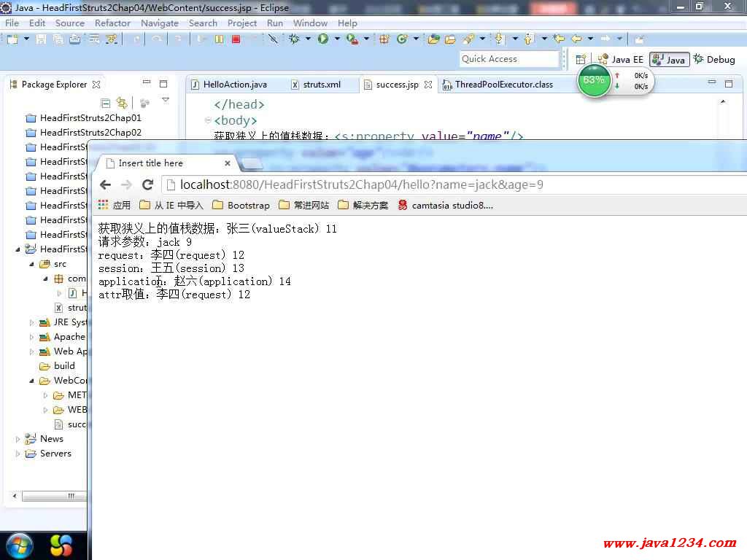Switch to the struts.xml editor tab

(317, 85)
